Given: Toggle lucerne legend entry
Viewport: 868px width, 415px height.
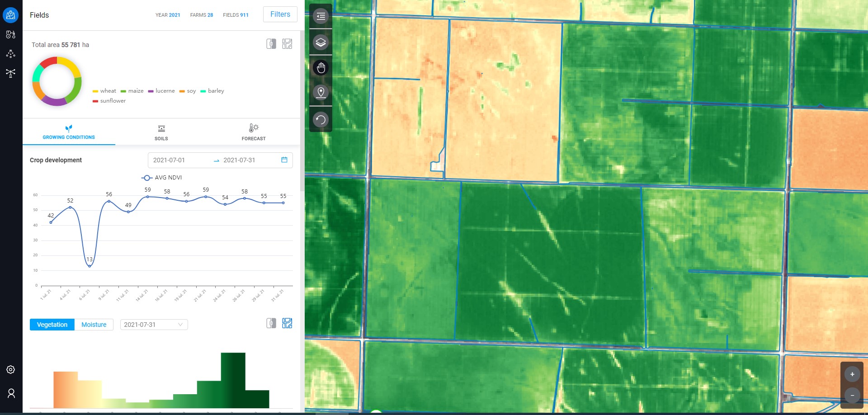Looking at the screenshot, I should pos(161,91).
